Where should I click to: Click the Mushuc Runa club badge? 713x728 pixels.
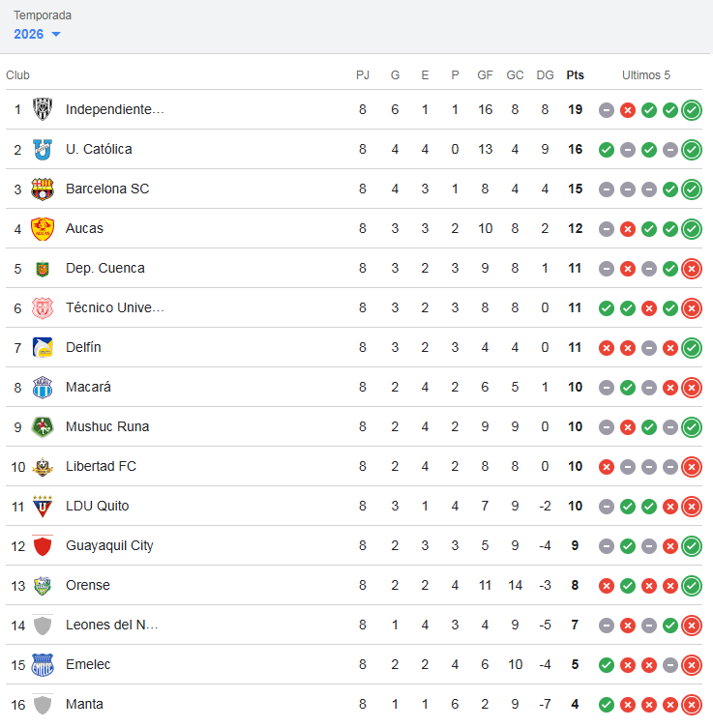tap(43, 426)
